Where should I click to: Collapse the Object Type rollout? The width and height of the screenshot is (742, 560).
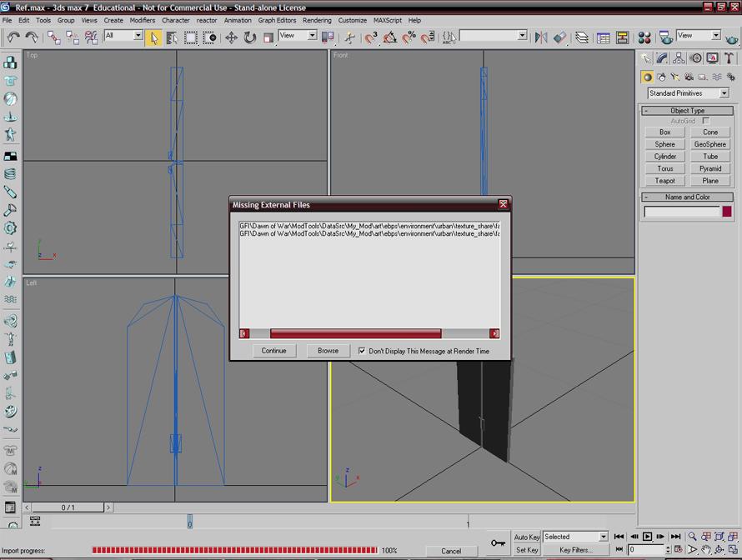coord(687,110)
